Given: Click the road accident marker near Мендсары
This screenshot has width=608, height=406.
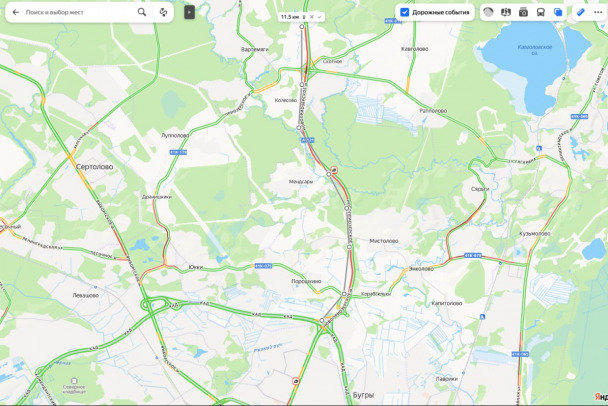Looking at the screenshot, I should 334,170.
